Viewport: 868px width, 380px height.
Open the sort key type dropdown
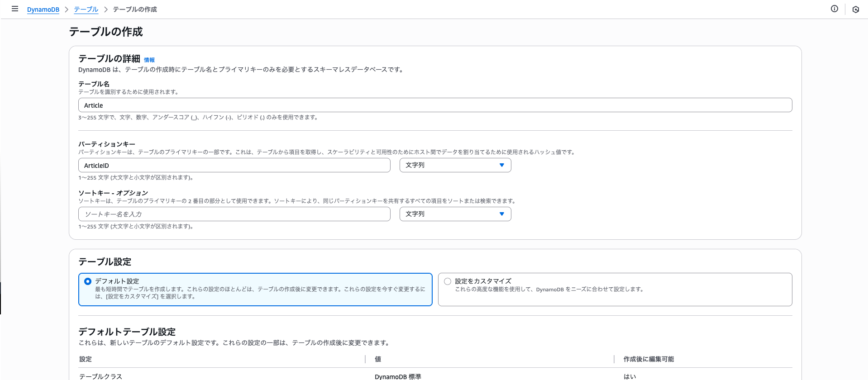point(455,214)
